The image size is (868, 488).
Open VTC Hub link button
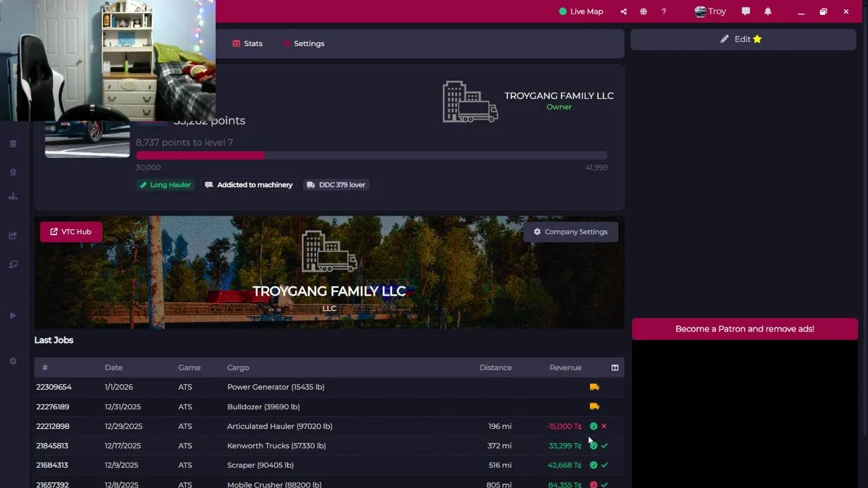(x=71, y=232)
